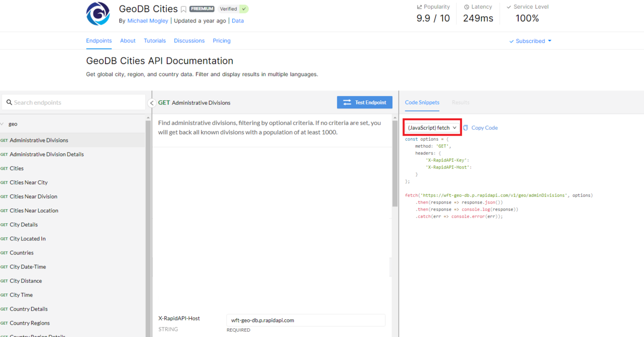Click the Service Level checkmark icon
This screenshot has width=644, height=337.
509,6
